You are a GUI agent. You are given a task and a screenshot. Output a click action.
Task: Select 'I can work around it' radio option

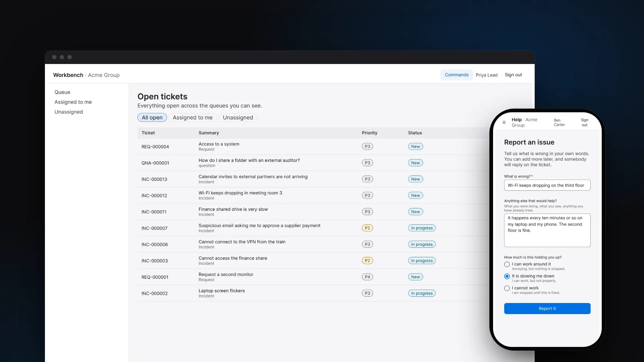[507, 264]
